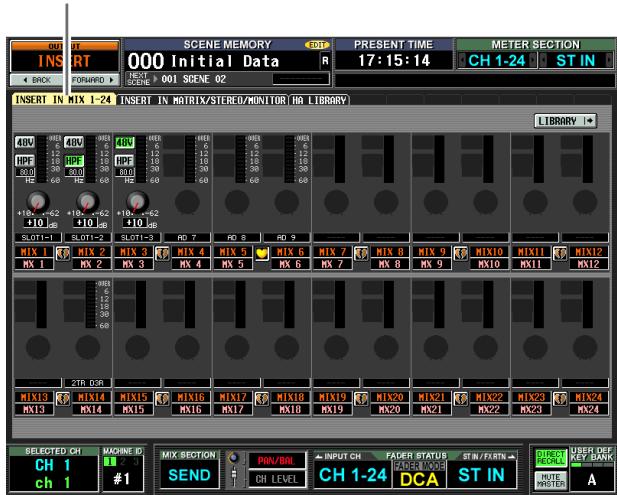Open SLOT1-2 insert patch selector
The image size is (617, 495).
click(88, 238)
